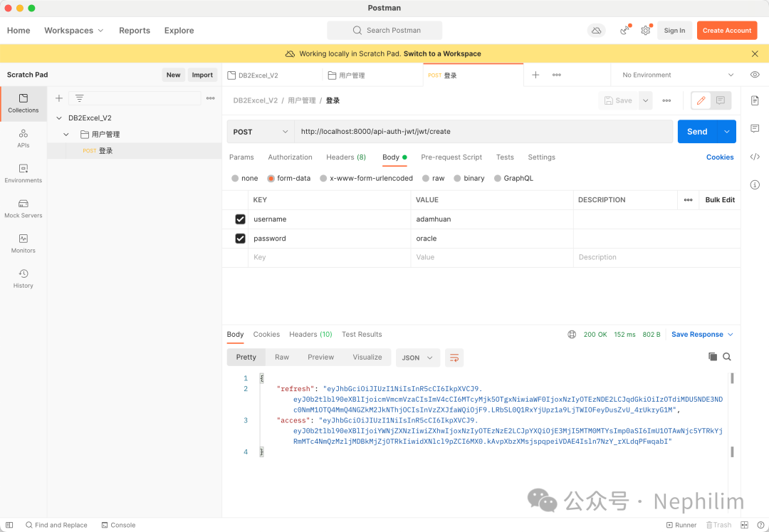Click the Create Account button
The width and height of the screenshot is (769, 532).
[x=727, y=31]
